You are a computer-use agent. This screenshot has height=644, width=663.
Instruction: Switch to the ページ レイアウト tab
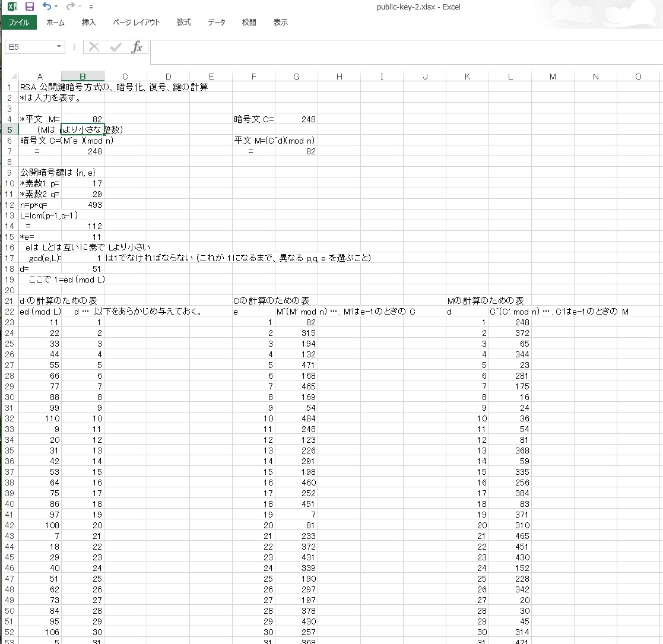(137, 23)
